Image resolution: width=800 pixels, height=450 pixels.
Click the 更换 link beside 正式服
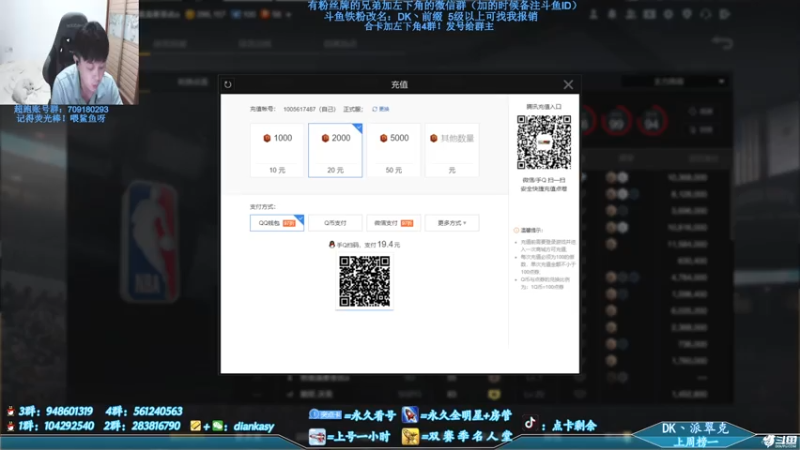[x=381, y=109]
